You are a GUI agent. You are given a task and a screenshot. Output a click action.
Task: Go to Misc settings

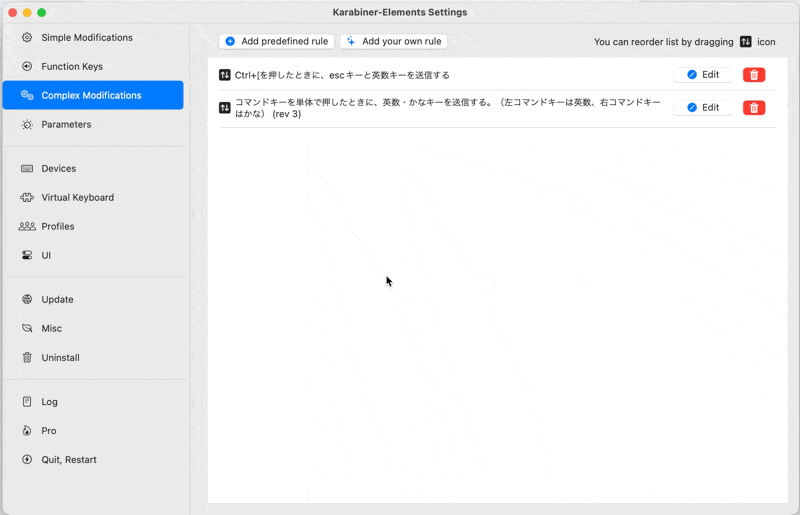coord(93,328)
